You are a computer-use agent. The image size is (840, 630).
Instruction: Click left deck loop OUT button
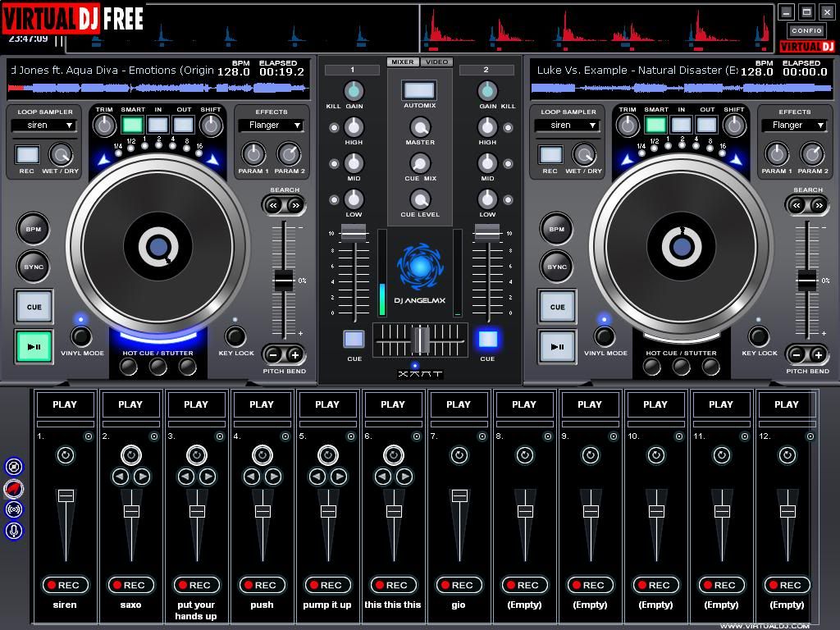coord(183,125)
